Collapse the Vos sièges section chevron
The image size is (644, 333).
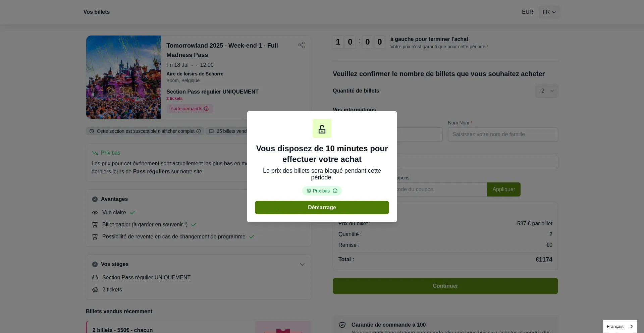pos(302,264)
